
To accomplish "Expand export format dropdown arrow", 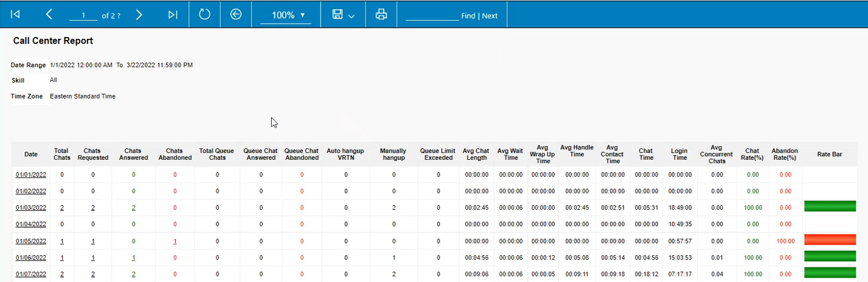I will (351, 16).
